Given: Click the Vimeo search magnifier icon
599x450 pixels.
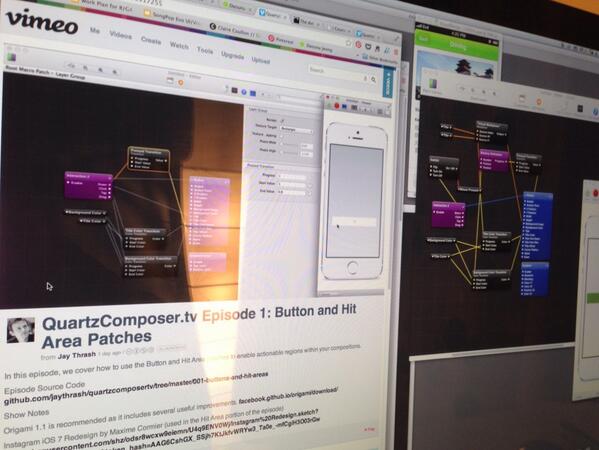Looking at the screenshot, I should [373, 79].
